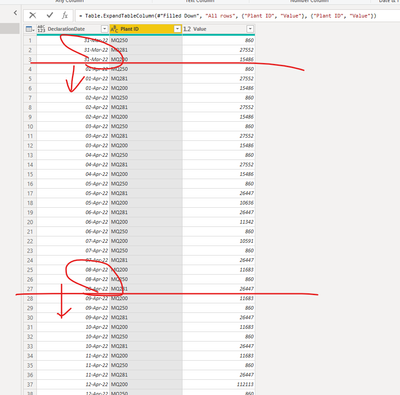Click the Plant ID cell in row 5
The height and width of the screenshot is (395, 400).
pos(146,79)
